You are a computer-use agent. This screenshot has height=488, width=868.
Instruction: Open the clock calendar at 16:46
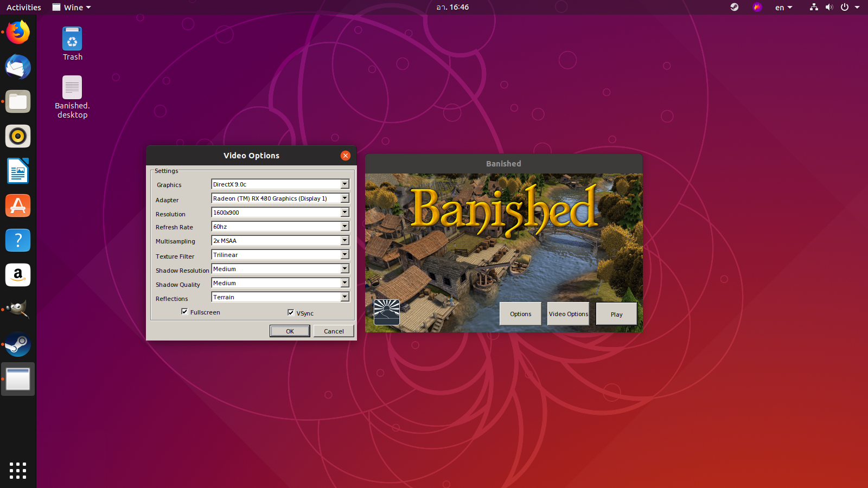point(452,7)
